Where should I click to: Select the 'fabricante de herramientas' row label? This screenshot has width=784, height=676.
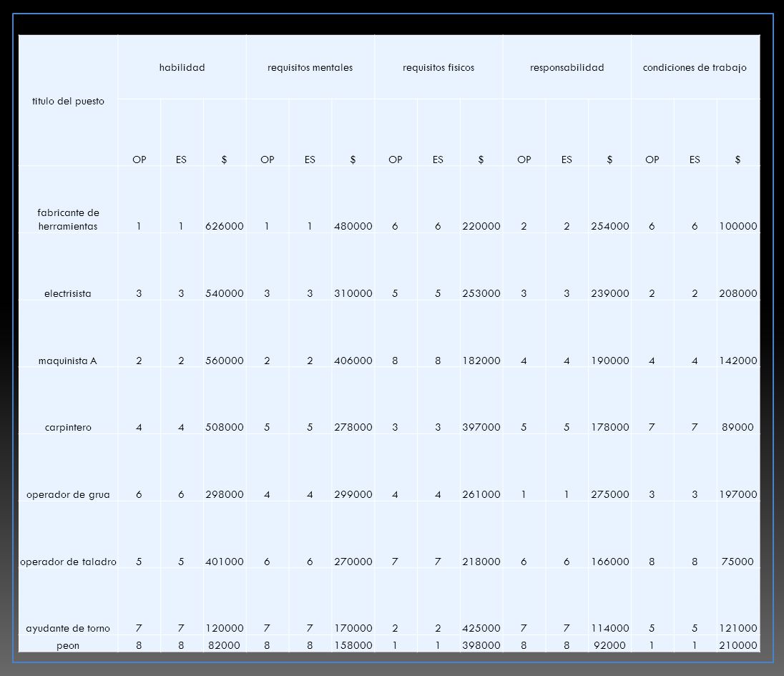(x=68, y=220)
